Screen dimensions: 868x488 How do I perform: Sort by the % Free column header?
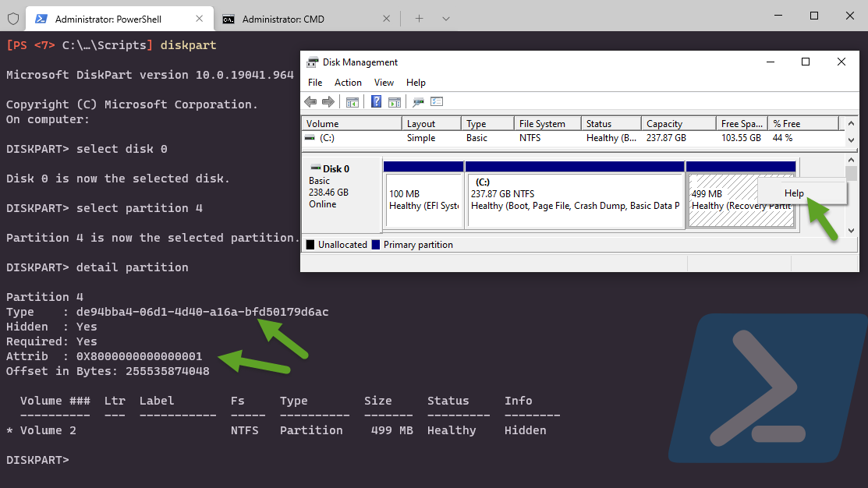point(803,123)
